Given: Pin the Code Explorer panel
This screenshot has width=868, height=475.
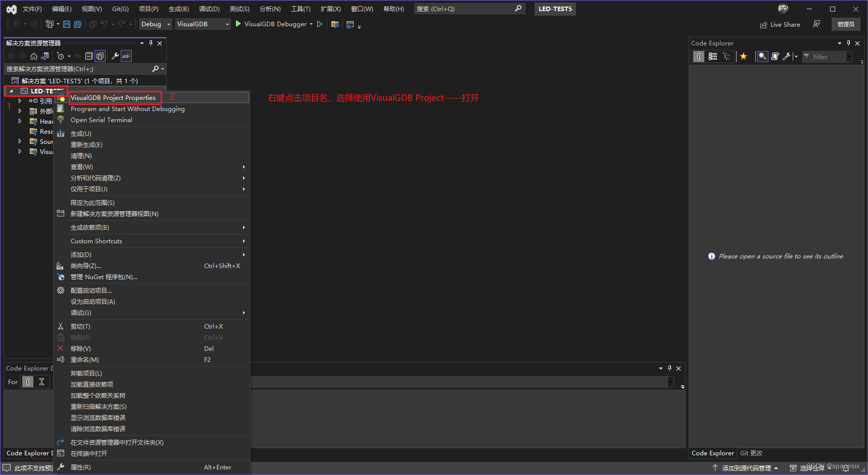Looking at the screenshot, I should pyautogui.click(x=848, y=43).
